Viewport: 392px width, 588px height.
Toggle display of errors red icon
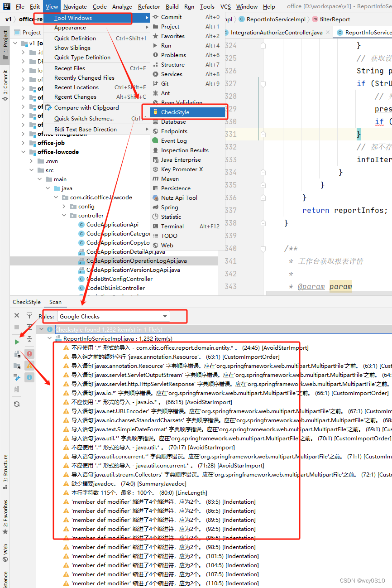[x=29, y=354]
